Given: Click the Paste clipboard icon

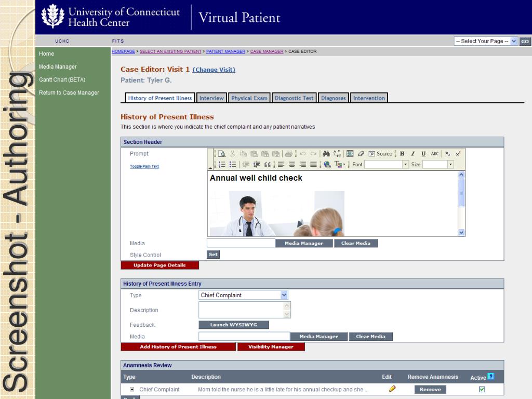Looking at the screenshot, I should coord(254,154).
